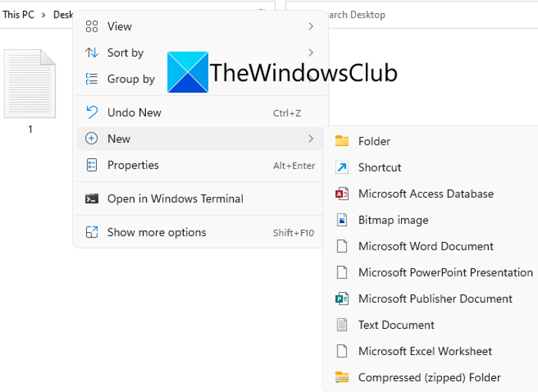
Task: Create a Compressed (zipped) Folder
Action: (432, 377)
